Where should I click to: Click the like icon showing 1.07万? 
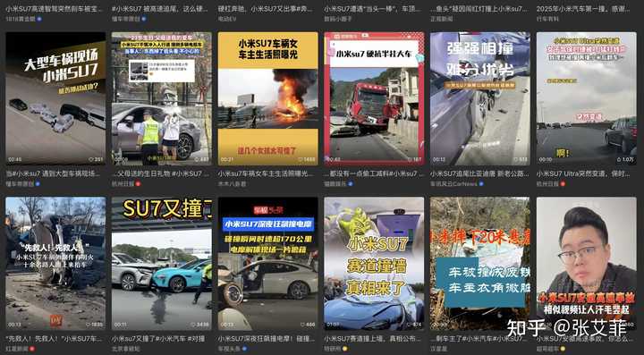tap(619, 160)
